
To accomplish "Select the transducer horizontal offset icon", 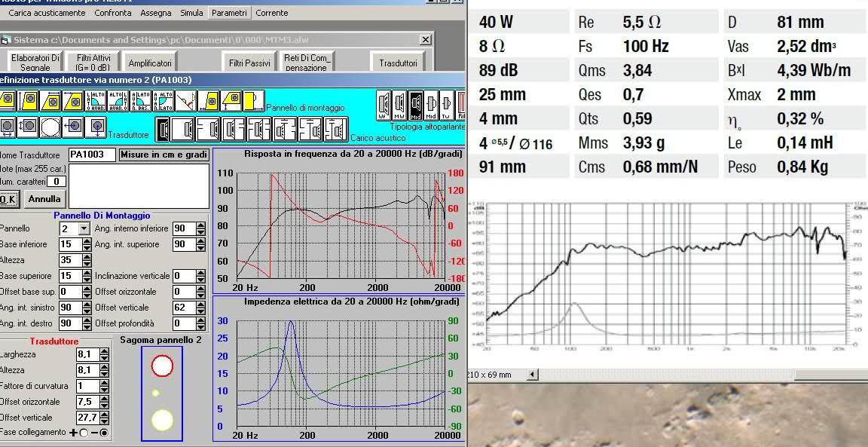I will (x=72, y=127).
